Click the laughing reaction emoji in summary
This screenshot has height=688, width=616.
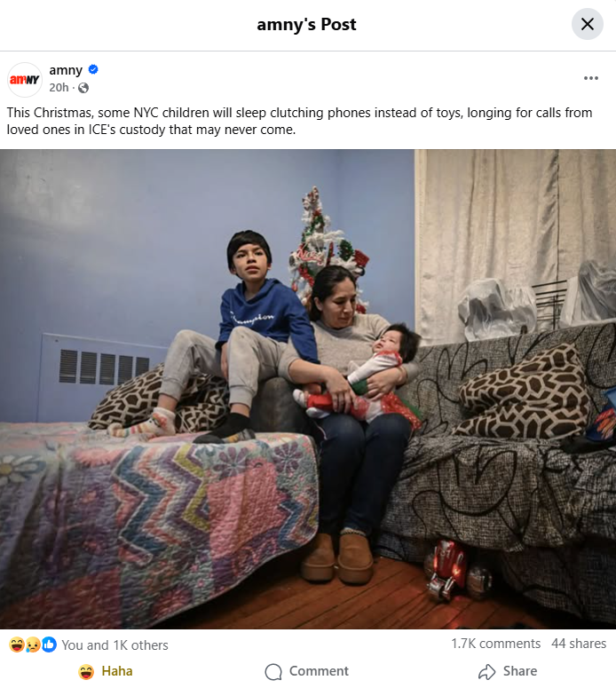[17, 645]
